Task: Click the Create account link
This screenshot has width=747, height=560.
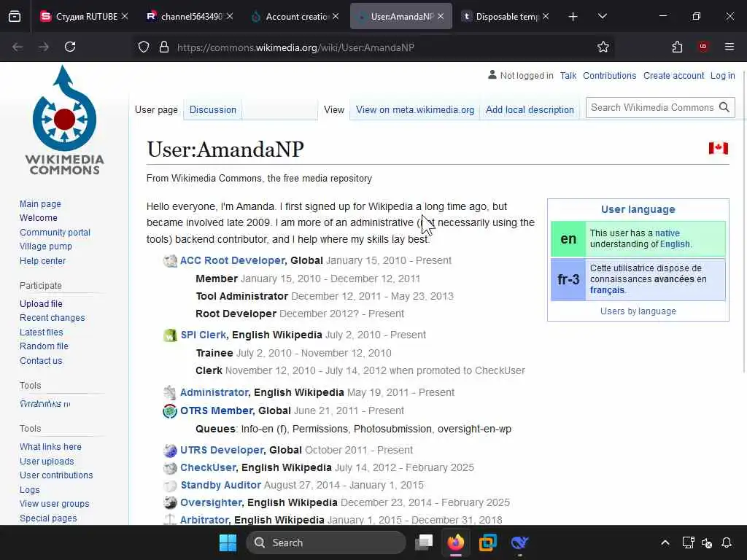Action: (x=673, y=76)
